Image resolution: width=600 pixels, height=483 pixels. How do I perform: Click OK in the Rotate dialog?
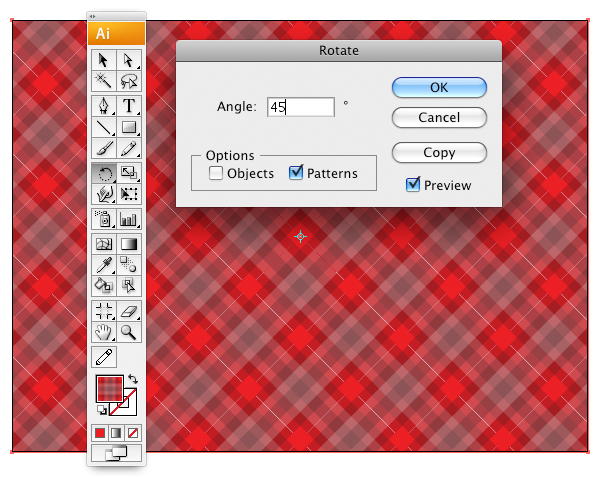[439, 87]
